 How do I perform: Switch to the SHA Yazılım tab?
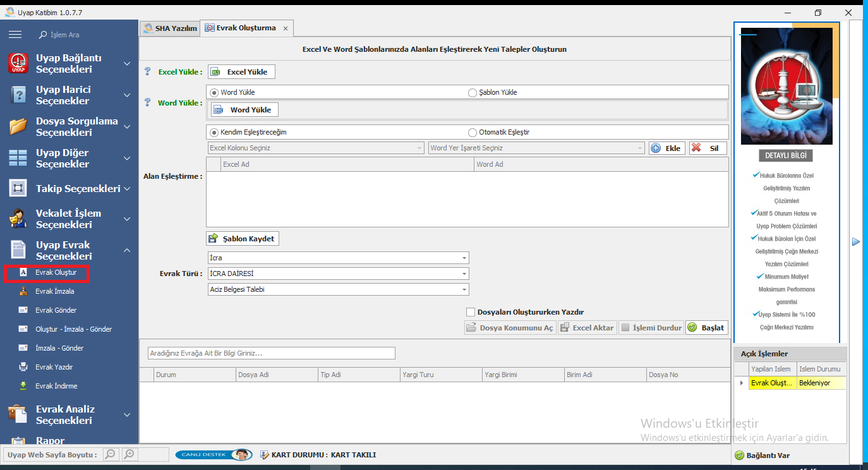[170, 28]
